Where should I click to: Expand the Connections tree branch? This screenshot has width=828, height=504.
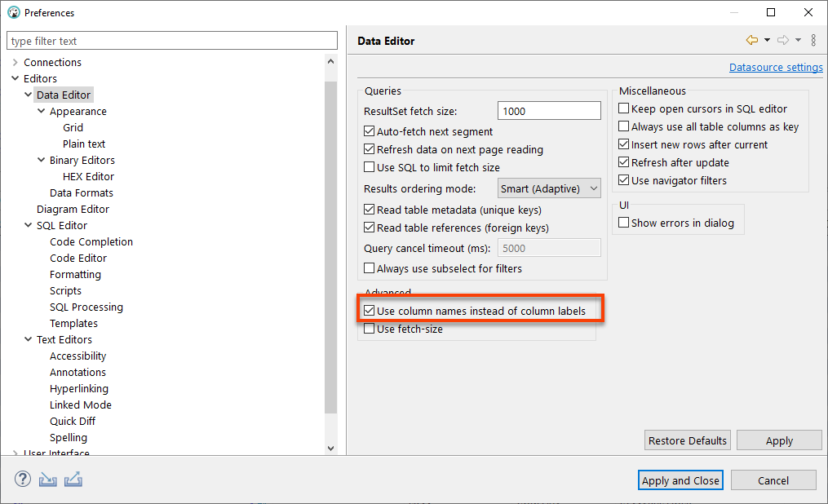tap(14, 62)
